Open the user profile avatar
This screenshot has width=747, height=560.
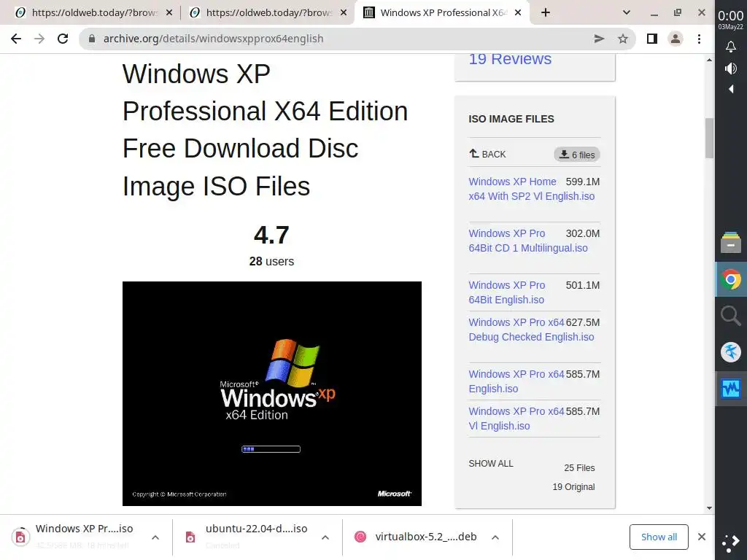(676, 39)
